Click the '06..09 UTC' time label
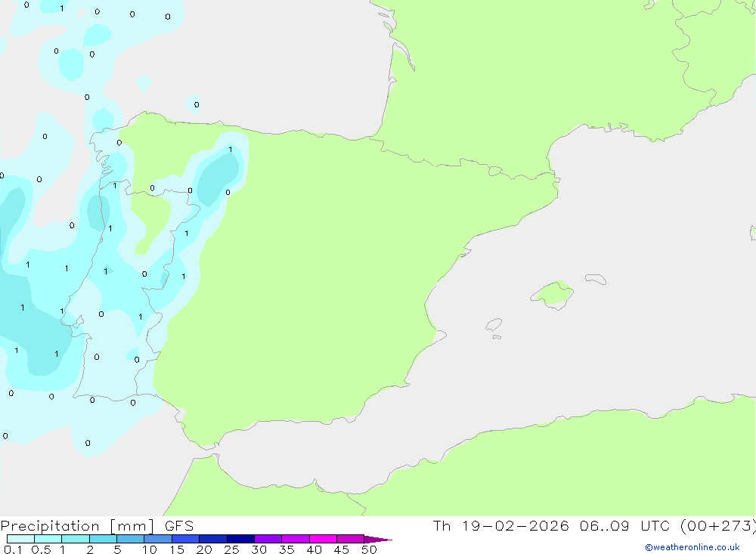 [625, 526]
